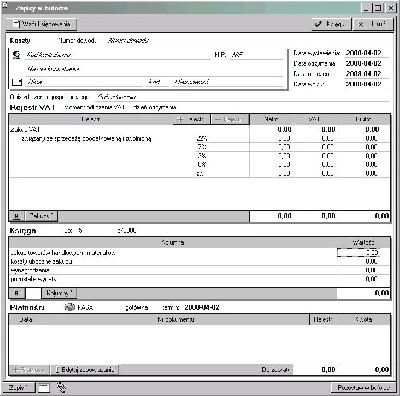Click the top-left toolbar button with the document icon
The height and width of the screenshot is (396, 400).
[x=42, y=24]
